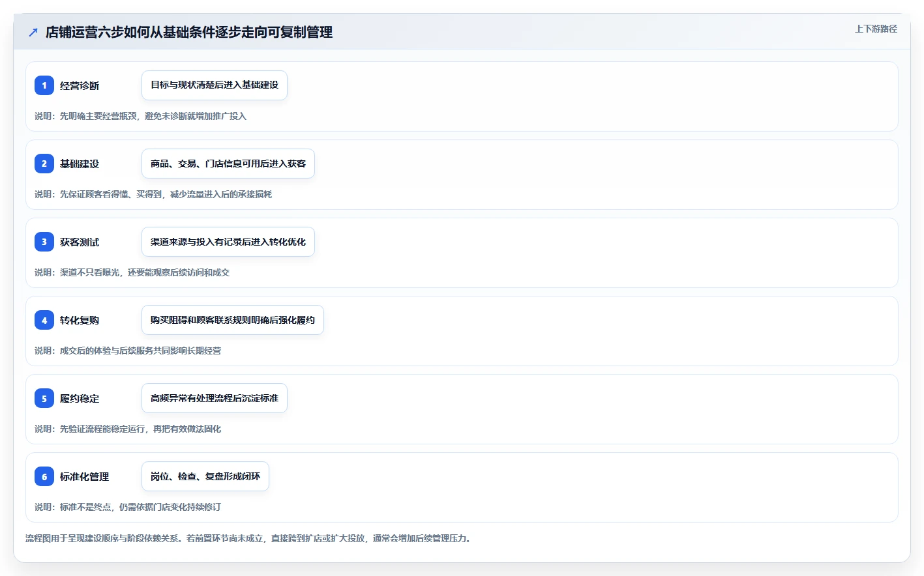Click the note 渠道不只看曝光
The image size is (924, 576).
[x=132, y=272]
